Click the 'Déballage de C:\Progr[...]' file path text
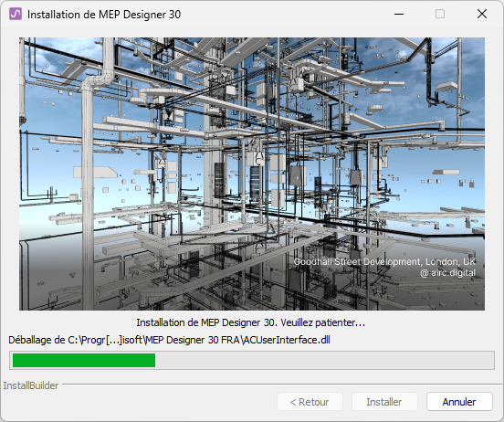504x422 pixels. tap(169, 340)
